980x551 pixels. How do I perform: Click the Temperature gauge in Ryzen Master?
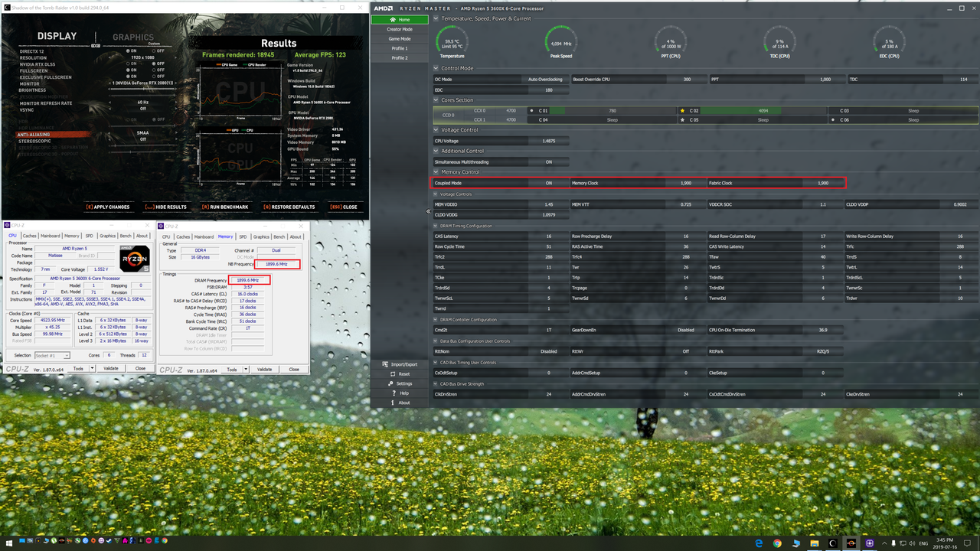(x=452, y=41)
